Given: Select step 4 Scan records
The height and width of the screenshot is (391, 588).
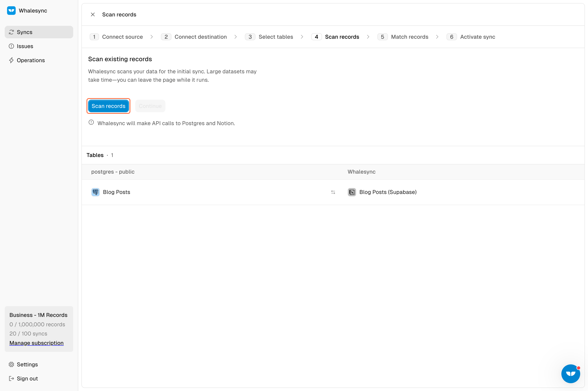Looking at the screenshot, I should [x=335, y=37].
